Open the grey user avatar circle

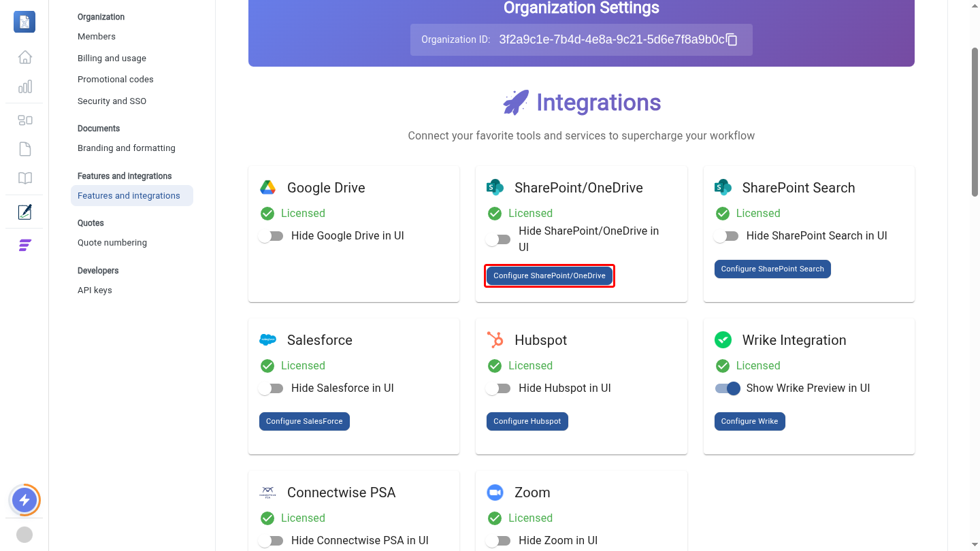click(24, 535)
